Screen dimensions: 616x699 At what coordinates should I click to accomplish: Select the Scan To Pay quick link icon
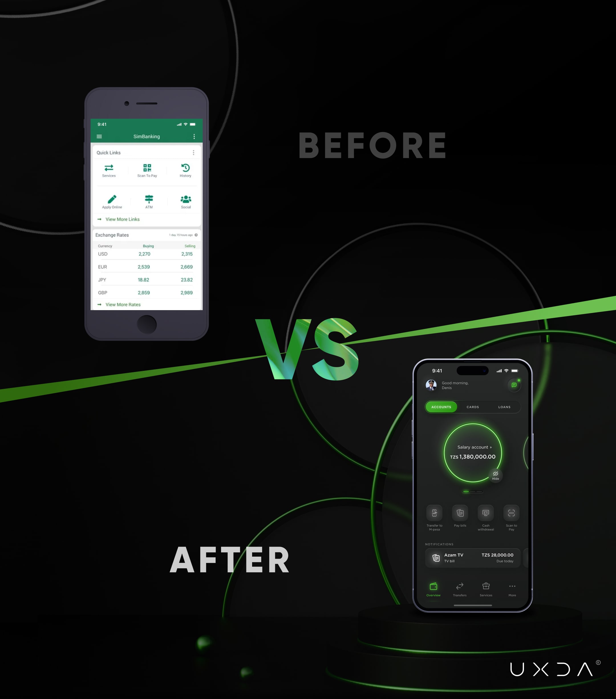[147, 169]
